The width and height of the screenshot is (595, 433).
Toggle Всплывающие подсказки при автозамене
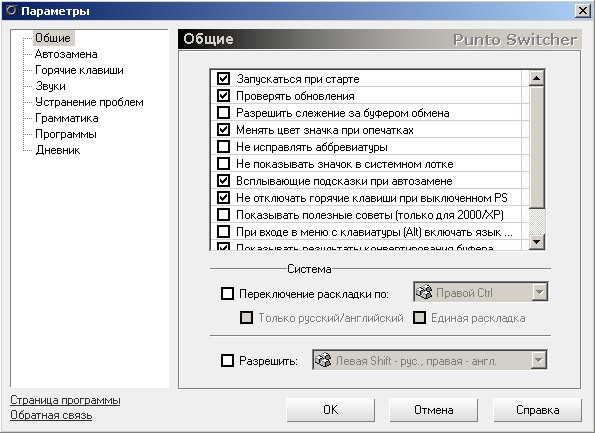pos(224,181)
